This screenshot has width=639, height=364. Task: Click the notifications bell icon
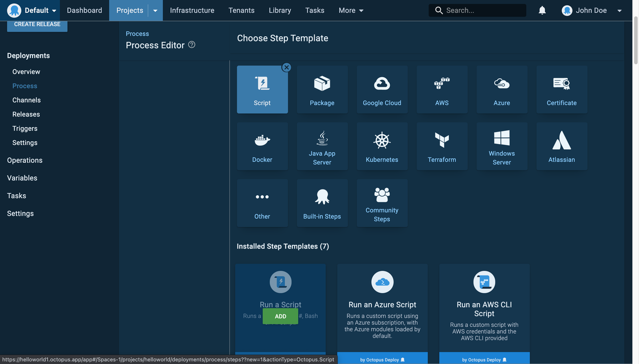pos(542,11)
